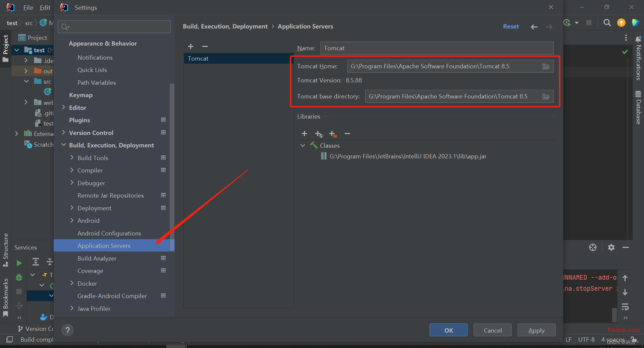
Task: Open the Project tool window tab
Action: tap(6, 49)
